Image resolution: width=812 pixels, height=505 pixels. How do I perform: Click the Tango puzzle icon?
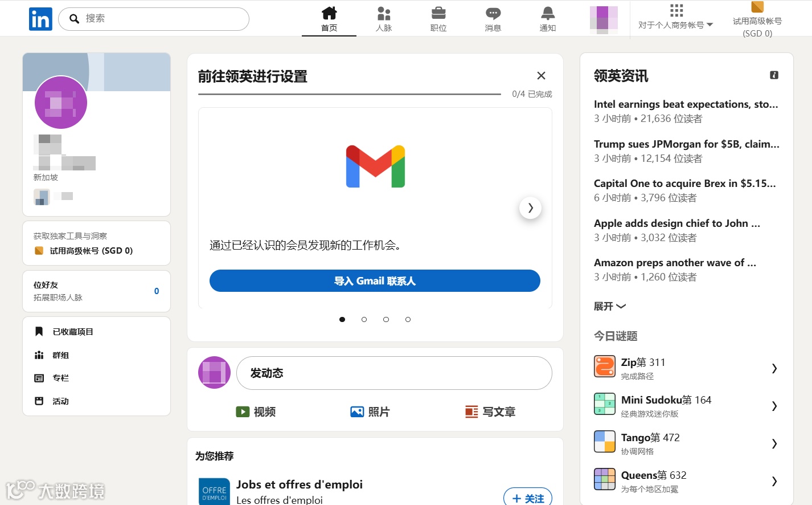tap(605, 442)
